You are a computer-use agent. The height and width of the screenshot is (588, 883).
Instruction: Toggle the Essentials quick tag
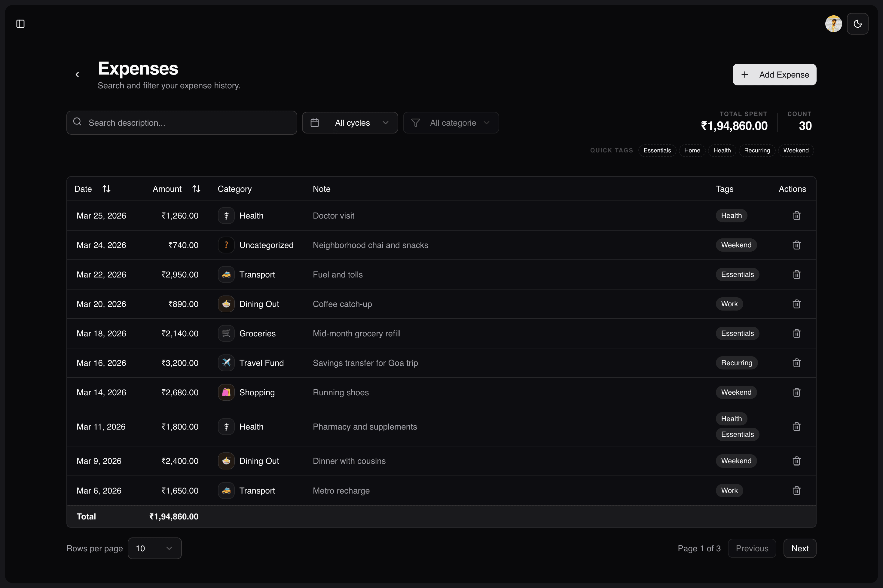657,150
